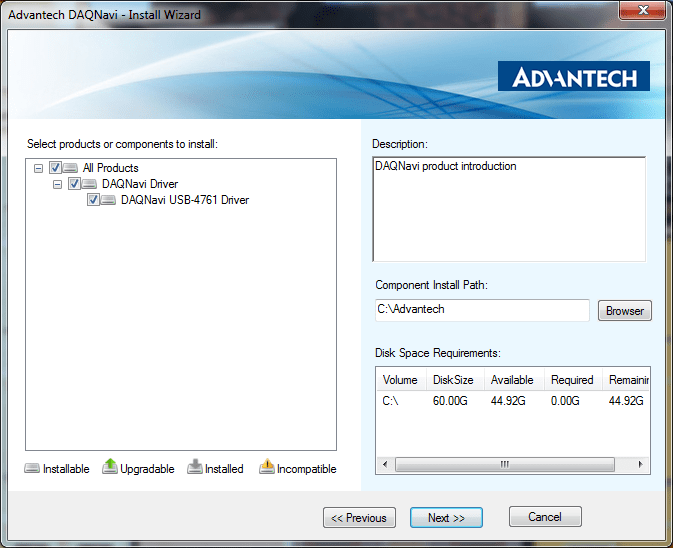Continue with the Next >> button
The height and width of the screenshot is (548, 673).
[446, 518]
